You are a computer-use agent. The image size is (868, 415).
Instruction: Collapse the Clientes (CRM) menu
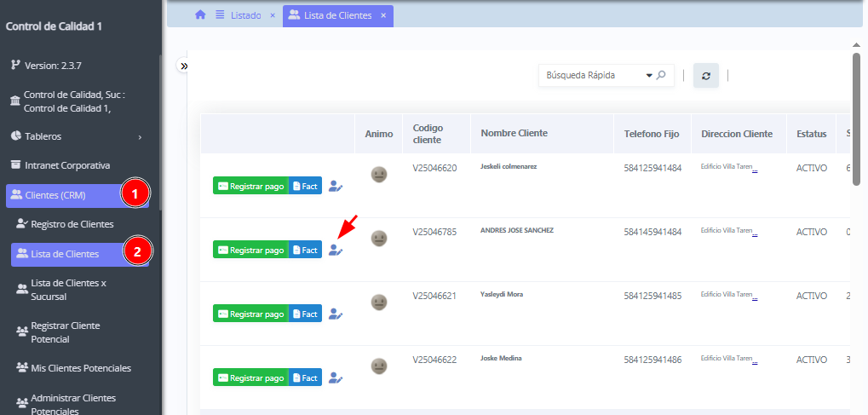pos(66,195)
